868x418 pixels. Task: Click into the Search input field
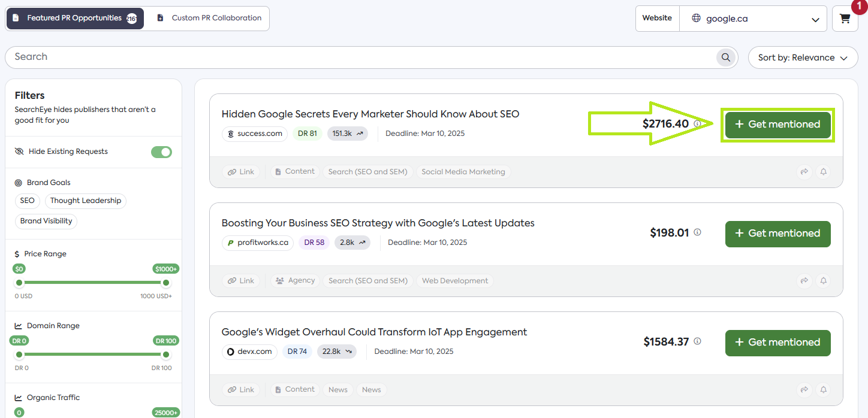[360, 57]
